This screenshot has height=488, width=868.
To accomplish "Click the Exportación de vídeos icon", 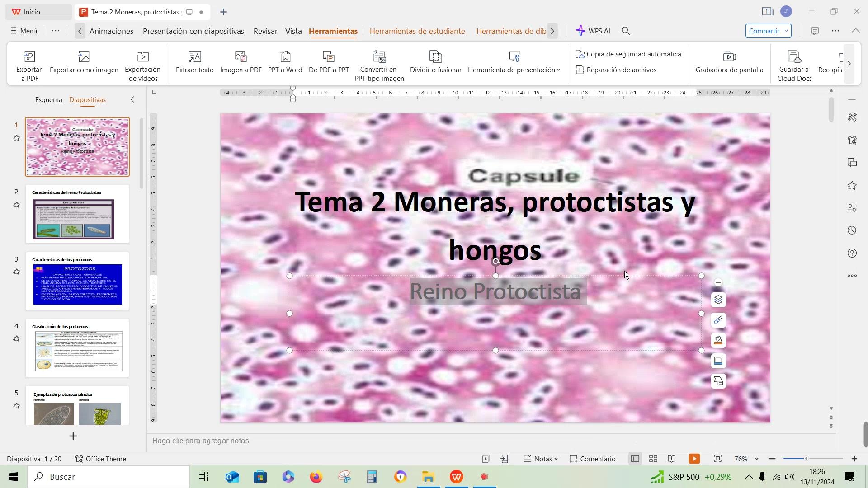I will point(143,57).
